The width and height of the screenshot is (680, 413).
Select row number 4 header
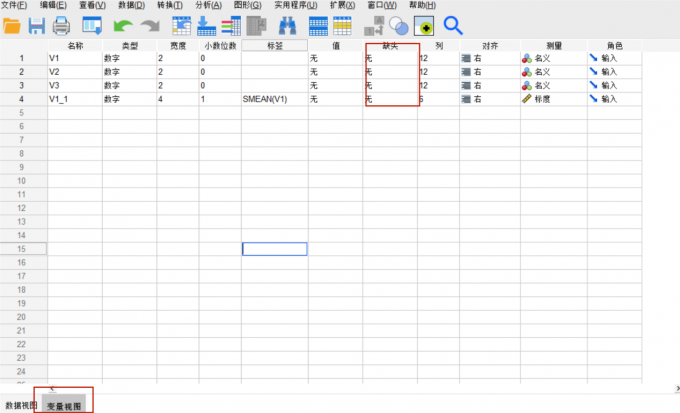[x=22, y=100]
